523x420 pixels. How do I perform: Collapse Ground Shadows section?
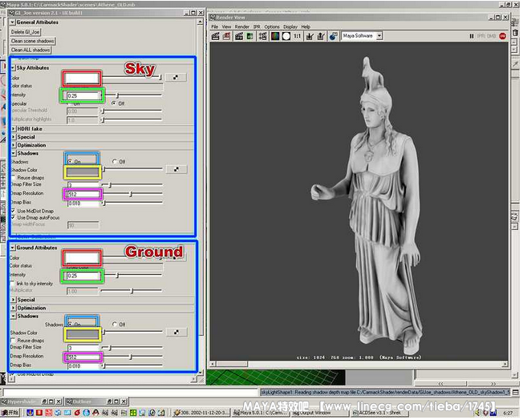coord(14,316)
